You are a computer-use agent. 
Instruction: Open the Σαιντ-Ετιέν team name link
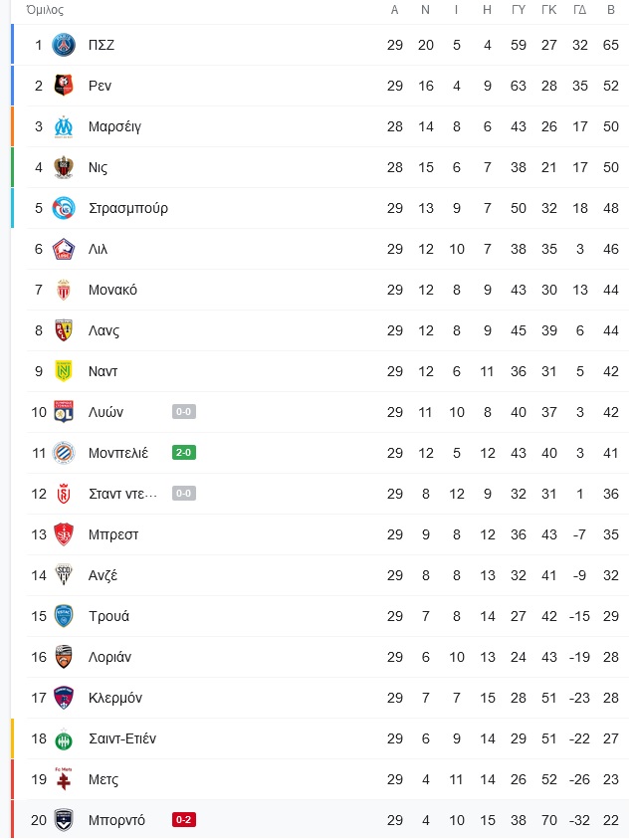pyautogui.click(x=122, y=738)
